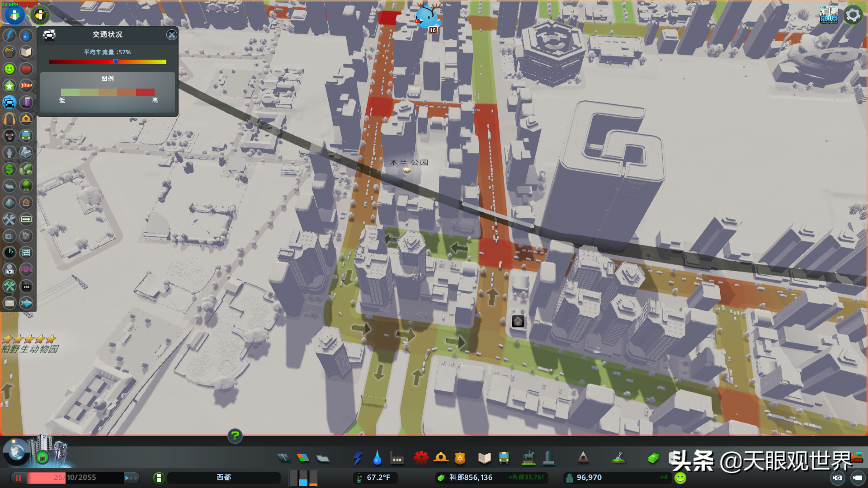
Task: Click the pause simulation button
Action: [19, 478]
